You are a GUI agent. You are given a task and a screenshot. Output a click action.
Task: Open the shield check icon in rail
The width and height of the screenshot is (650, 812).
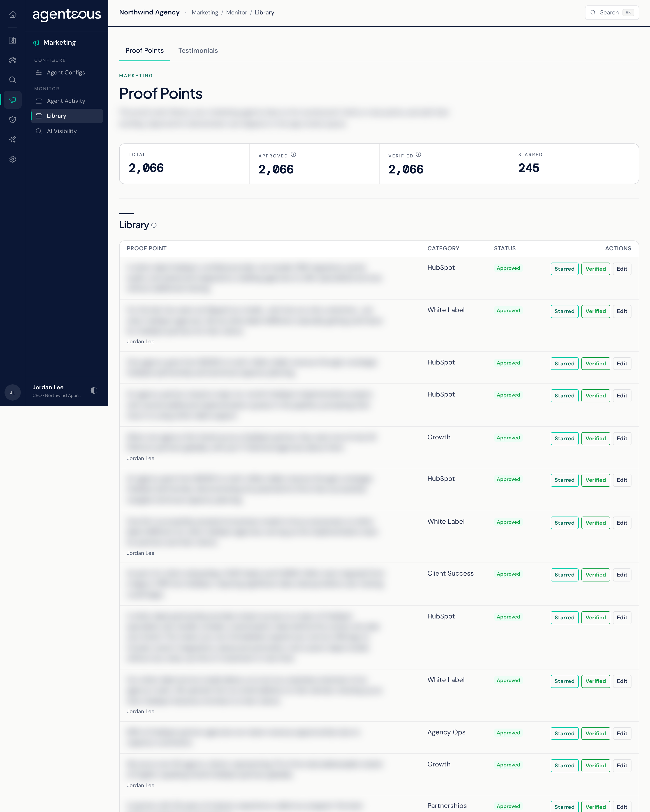point(12,120)
